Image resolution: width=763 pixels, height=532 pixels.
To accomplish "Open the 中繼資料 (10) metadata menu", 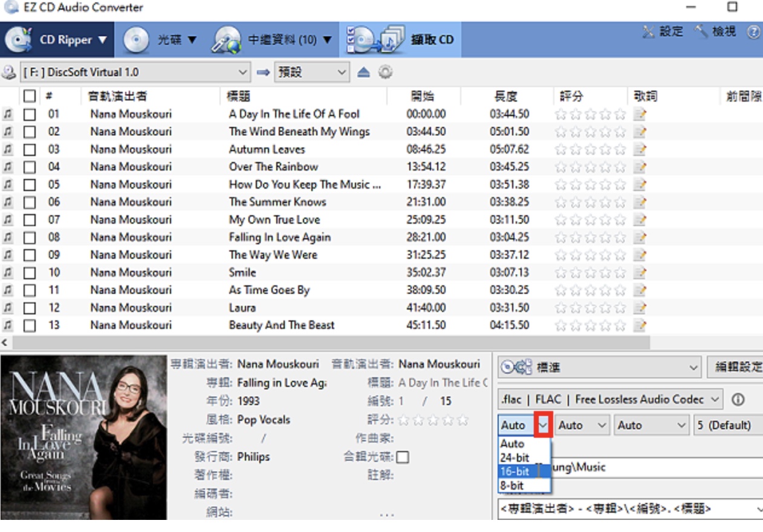I will tap(272, 40).
